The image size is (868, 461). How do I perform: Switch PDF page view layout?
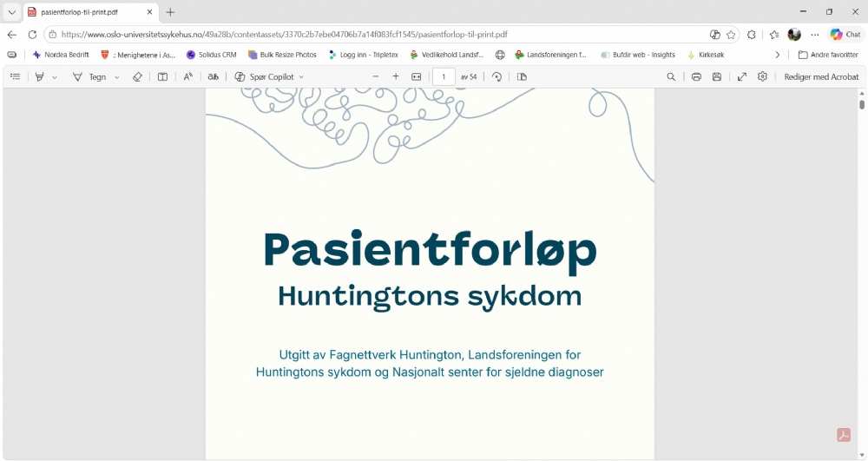point(522,77)
